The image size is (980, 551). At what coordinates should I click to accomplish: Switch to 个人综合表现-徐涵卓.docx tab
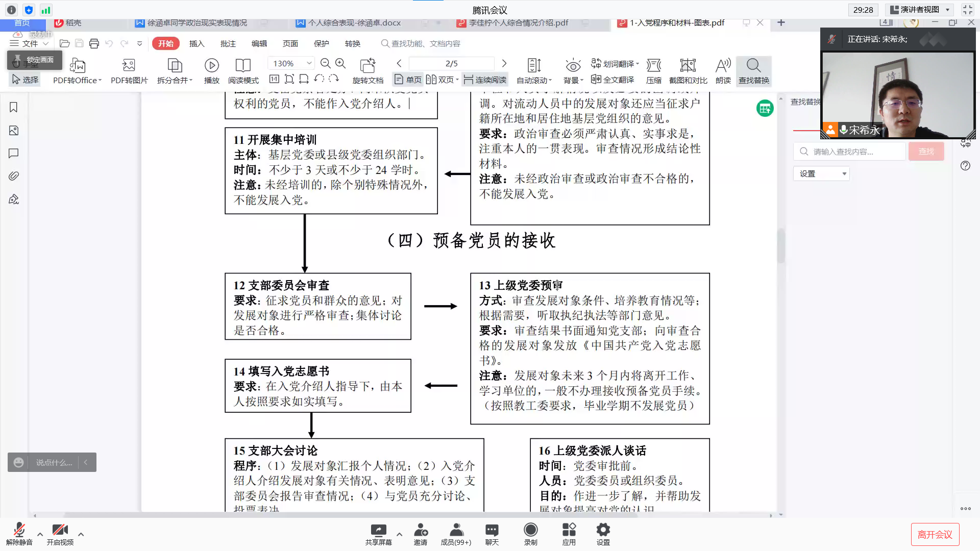[x=355, y=23]
